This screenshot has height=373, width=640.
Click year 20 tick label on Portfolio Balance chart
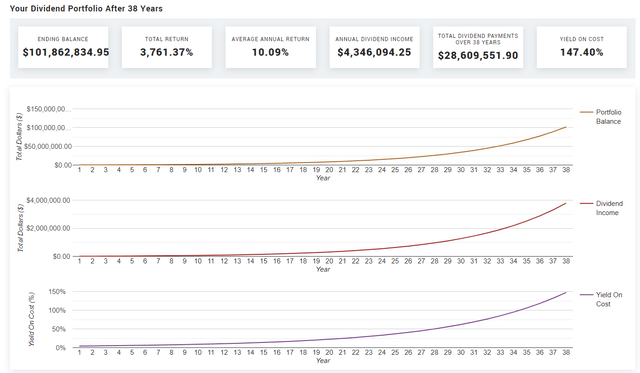[329, 170]
